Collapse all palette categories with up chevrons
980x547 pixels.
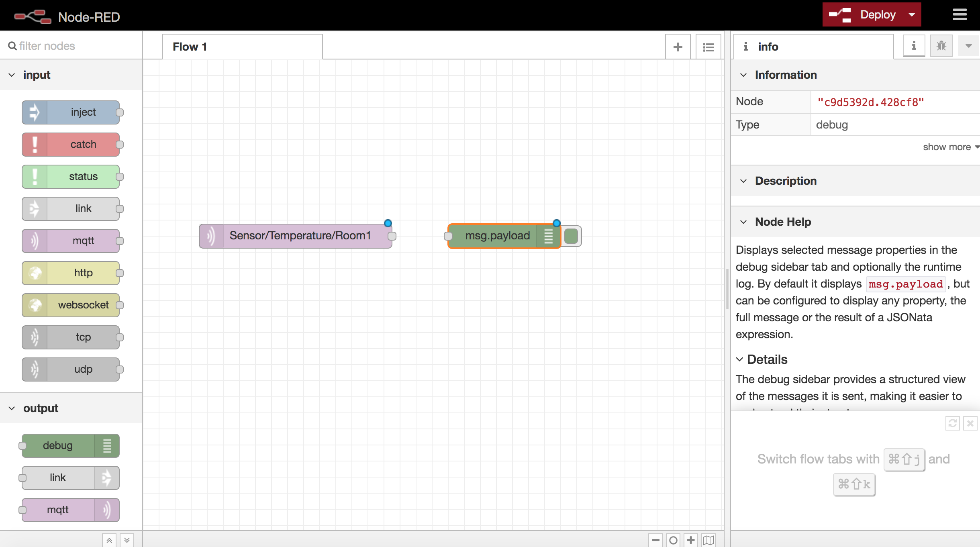click(109, 540)
